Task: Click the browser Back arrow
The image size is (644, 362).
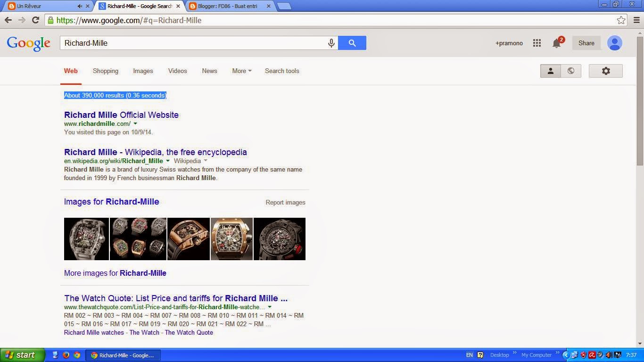Action: [8, 20]
